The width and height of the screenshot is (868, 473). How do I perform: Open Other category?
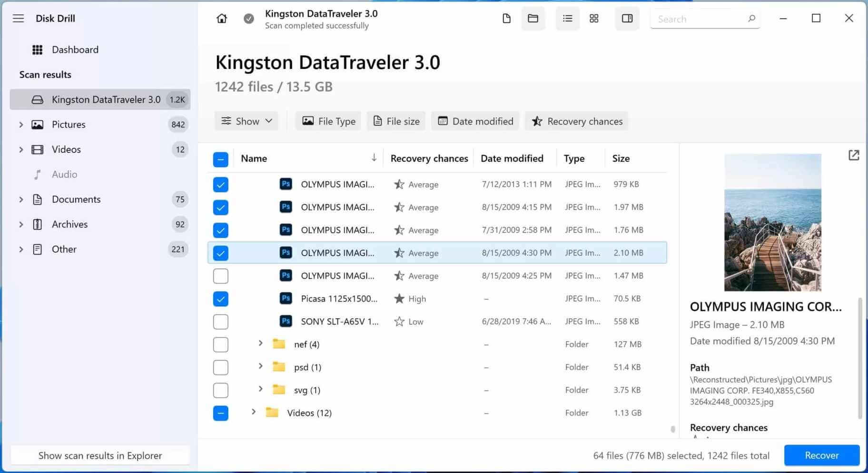(x=64, y=249)
